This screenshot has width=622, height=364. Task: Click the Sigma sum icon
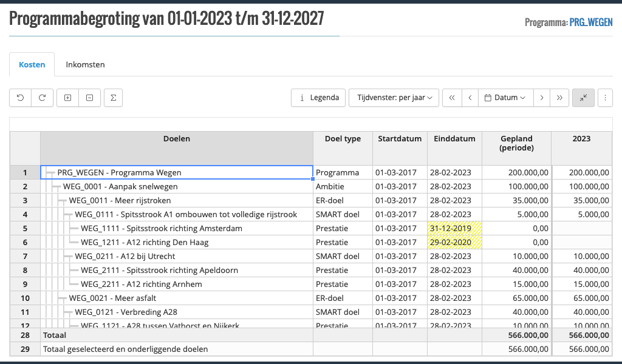tap(113, 98)
